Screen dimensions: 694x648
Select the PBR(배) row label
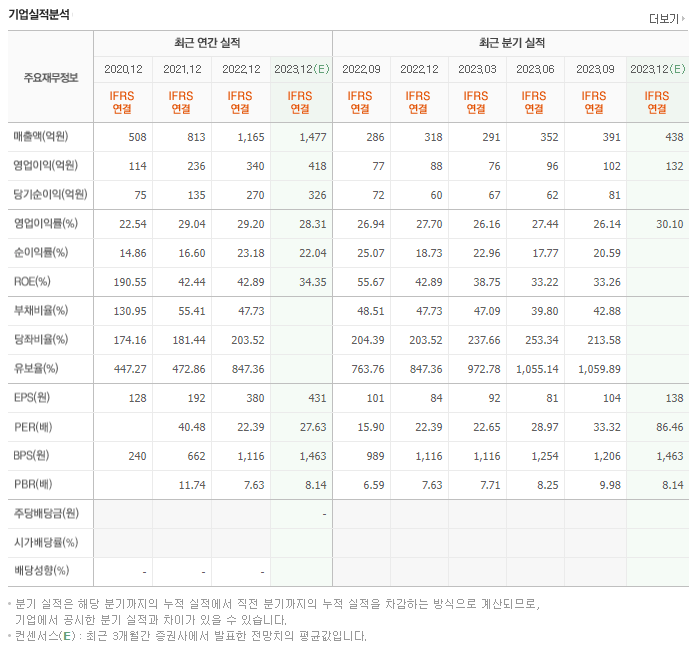click(x=33, y=484)
